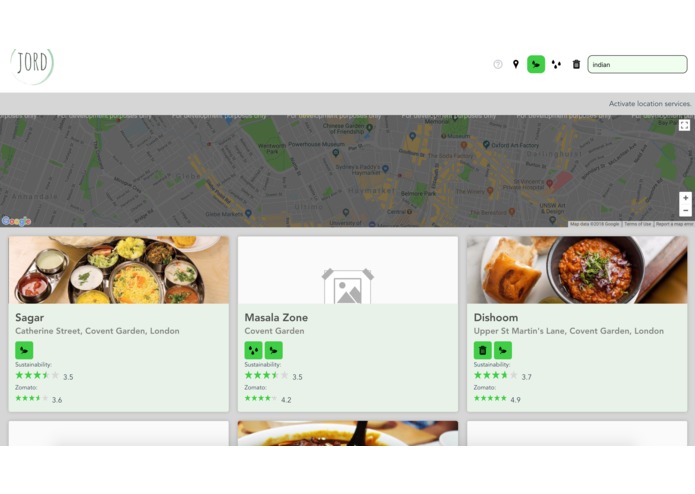This screenshot has height=494, width=695.
Task: Open the Masala Zone placeholder image
Action: 348,270
